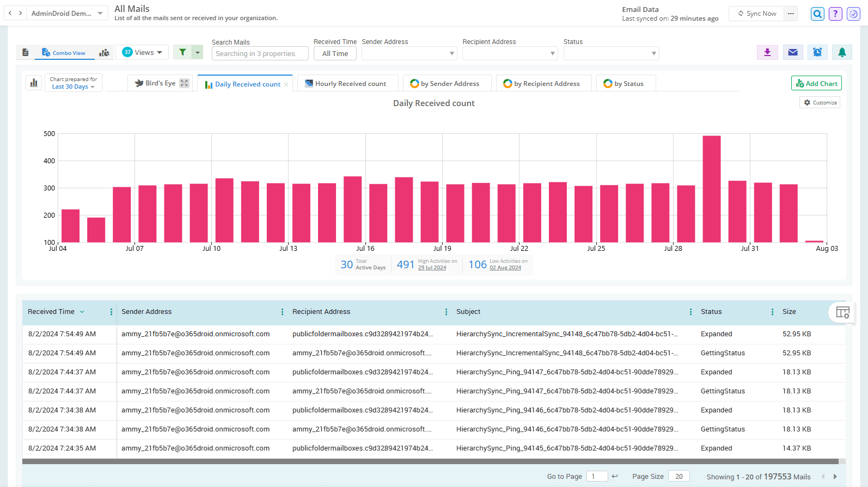
Task: Click the green bell alert icon
Action: coord(842,52)
